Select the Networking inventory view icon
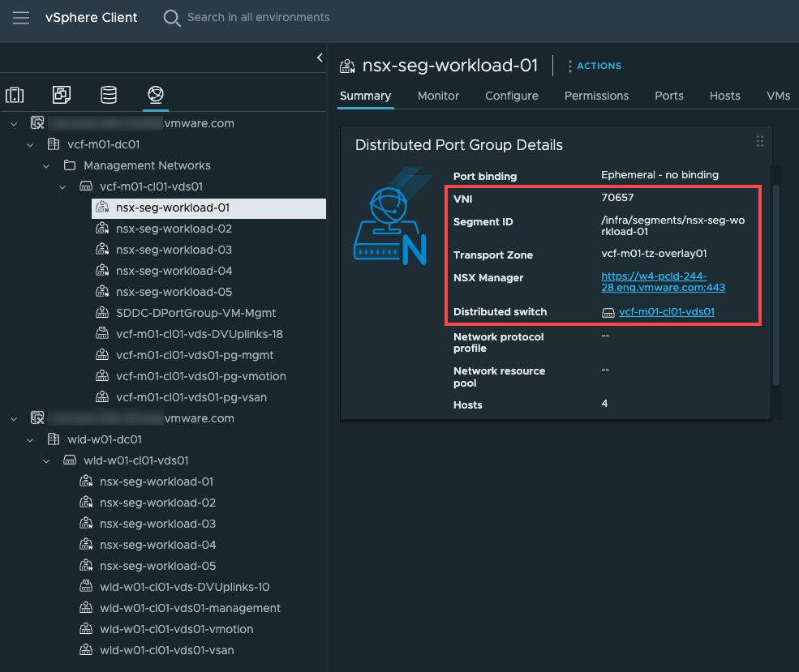This screenshot has height=672, width=799. (x=156, y=94)
